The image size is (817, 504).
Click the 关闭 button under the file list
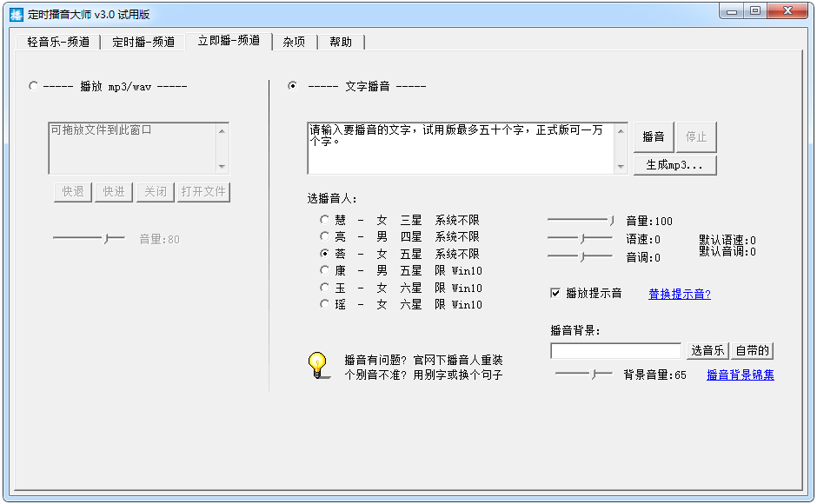(x=156, y=192)
